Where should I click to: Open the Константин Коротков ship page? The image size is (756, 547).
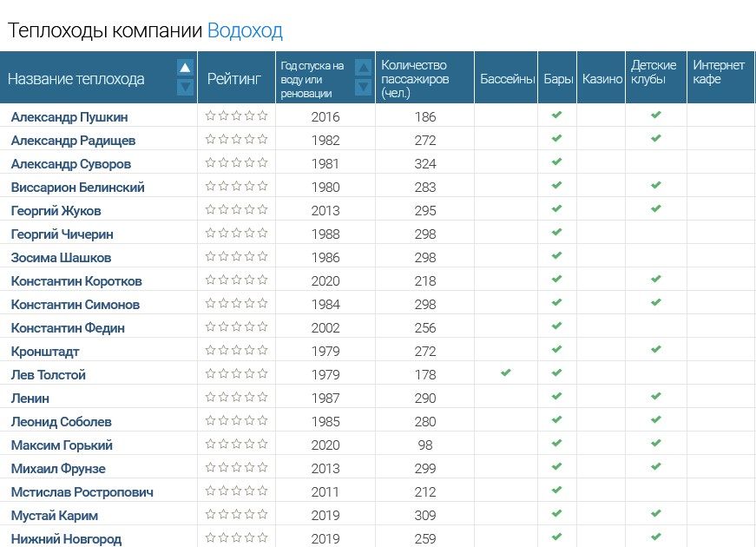click(x=76, y=281)
